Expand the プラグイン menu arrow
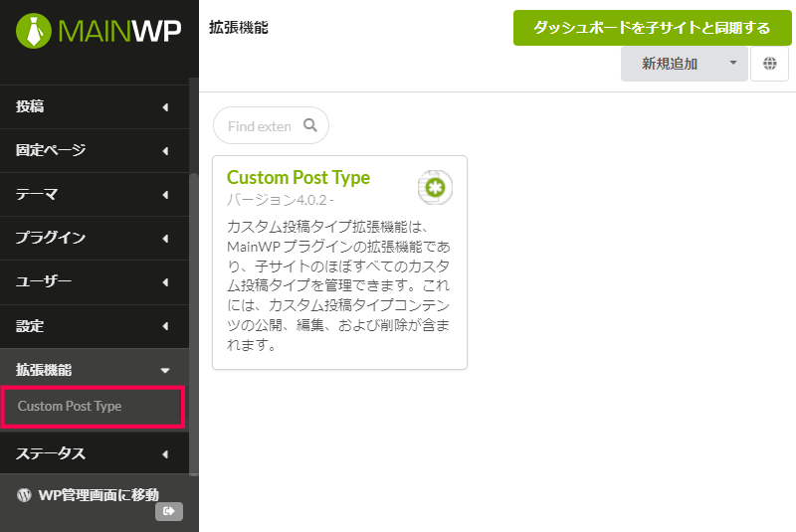The width and height of the screenshot is (796, 532). [x=165, y=239]
